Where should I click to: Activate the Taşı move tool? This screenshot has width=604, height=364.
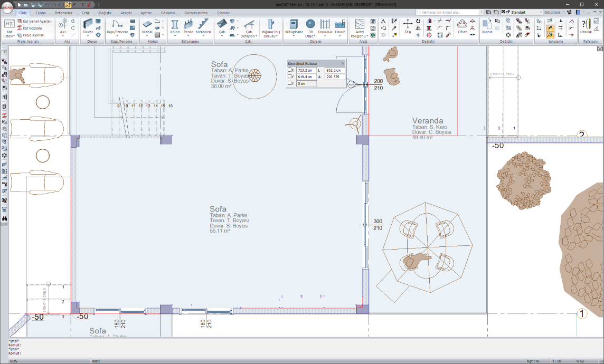tap(408, 26)
